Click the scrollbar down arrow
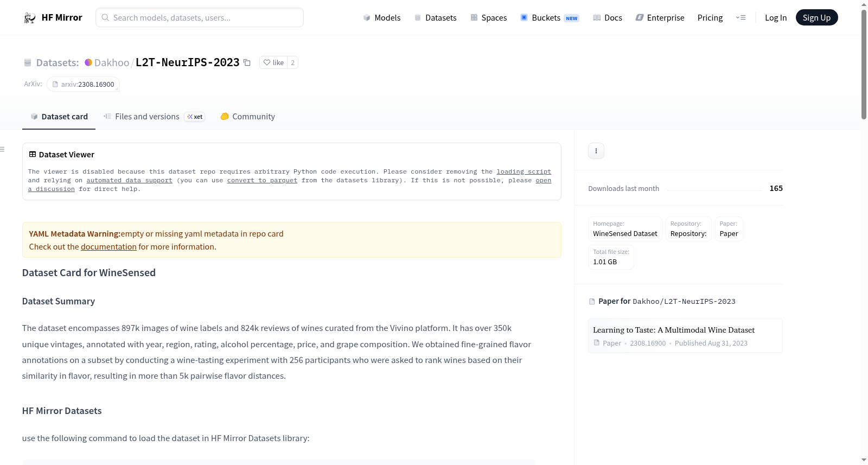This screenshot has width=868, height=465. point(864,460)
